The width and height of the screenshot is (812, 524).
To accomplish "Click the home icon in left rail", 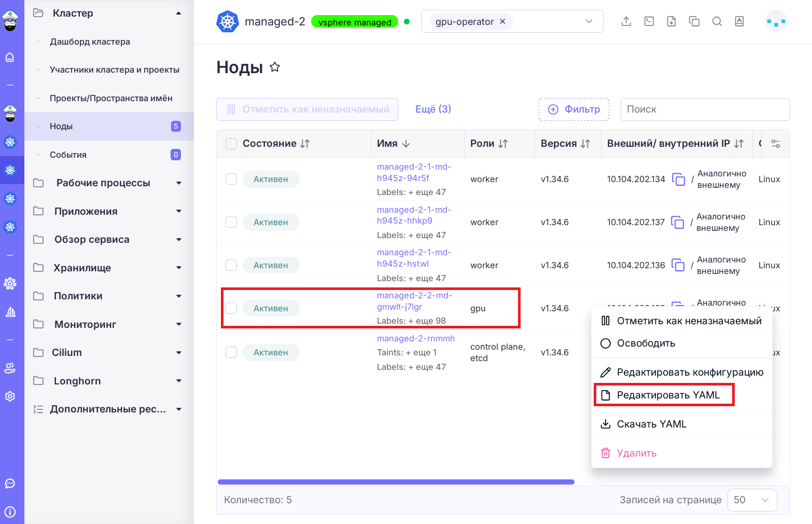I will coord(10,57).
